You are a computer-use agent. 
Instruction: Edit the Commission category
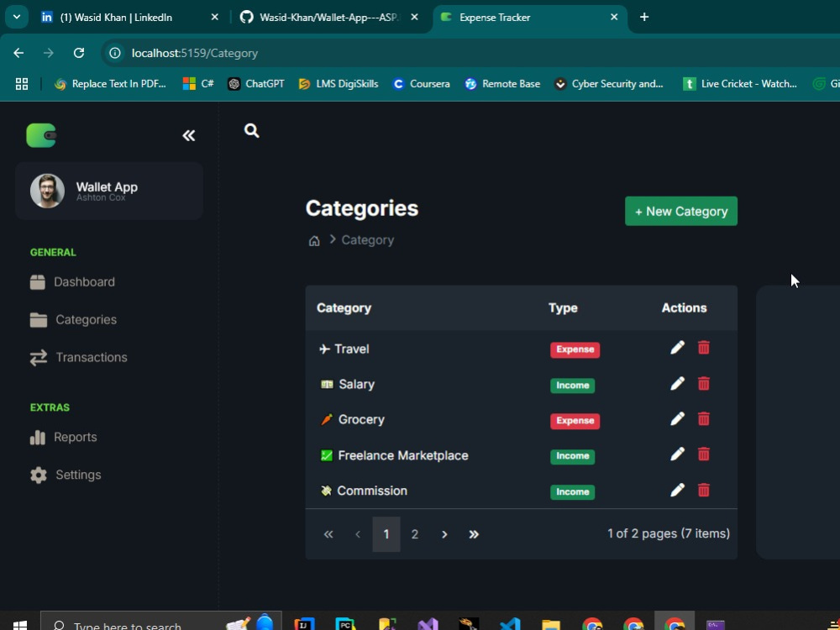click(677, 490)
